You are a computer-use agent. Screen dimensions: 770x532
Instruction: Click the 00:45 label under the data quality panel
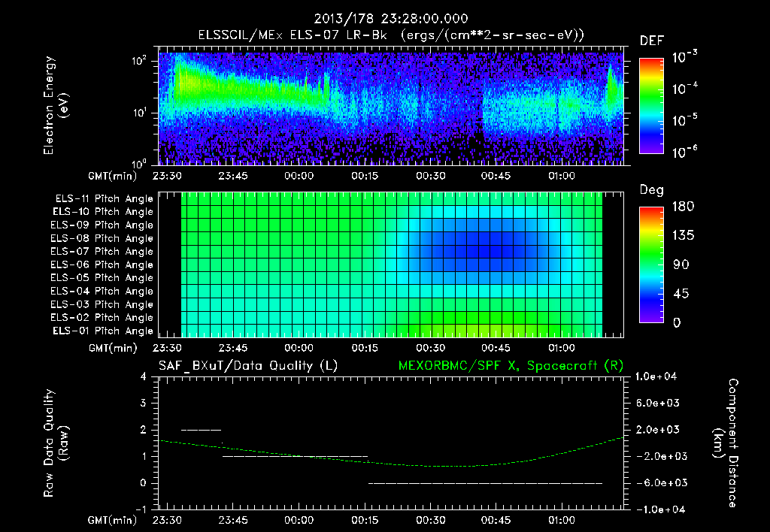(x=496, y=520)
